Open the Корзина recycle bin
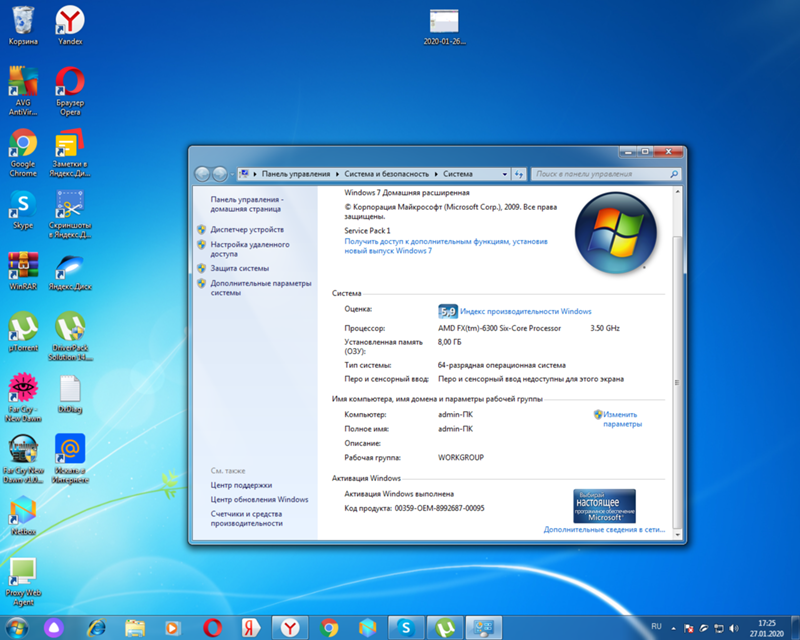The height and width of the screenshot is (640, 800). 23,20
